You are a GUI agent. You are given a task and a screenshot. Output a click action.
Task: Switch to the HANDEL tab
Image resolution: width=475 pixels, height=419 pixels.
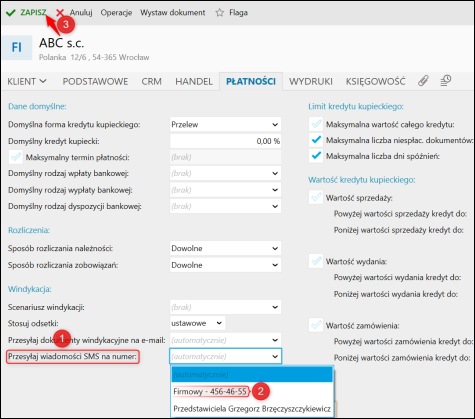(194, 81)
